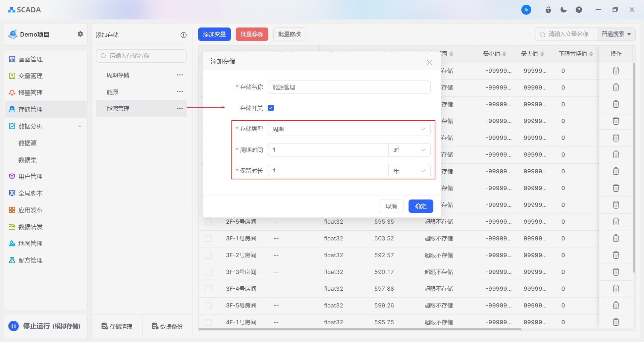Click the 确定 button to confirm
The image size is (644, 342).
[421, 206]
